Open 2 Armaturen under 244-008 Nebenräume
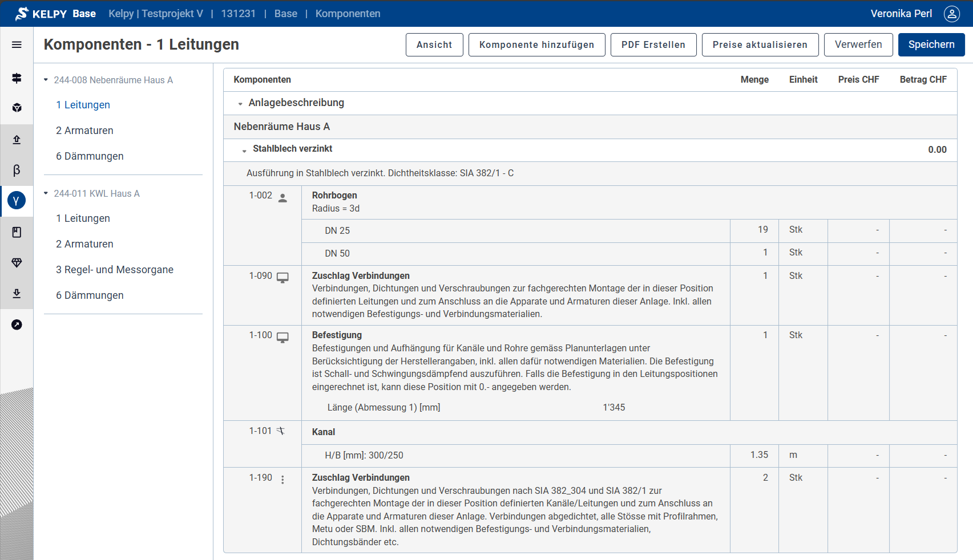Screen dimensions: 973x560 (84, 131)
